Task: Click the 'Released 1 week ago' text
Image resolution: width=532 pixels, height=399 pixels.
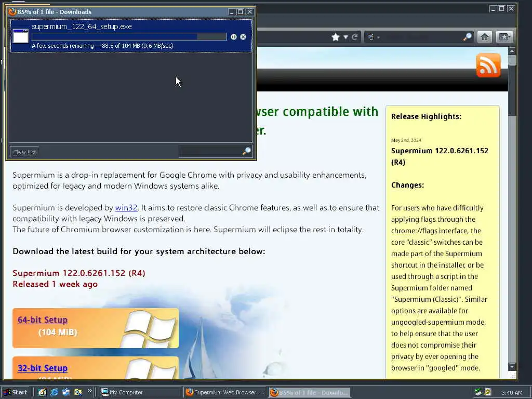Action: (x=55, y=284)
